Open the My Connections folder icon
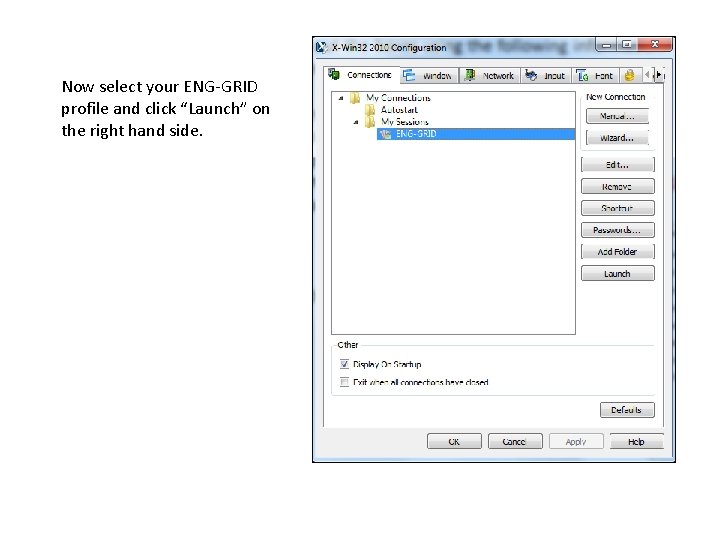Screen dimensions: 720x540 coord(355,98)
